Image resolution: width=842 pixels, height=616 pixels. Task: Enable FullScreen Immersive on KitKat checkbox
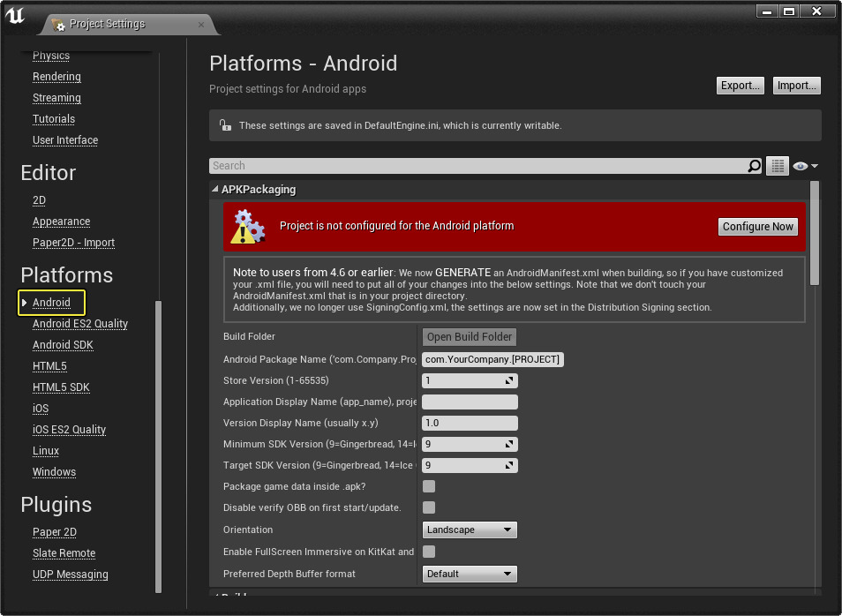[x=428, y=552]
